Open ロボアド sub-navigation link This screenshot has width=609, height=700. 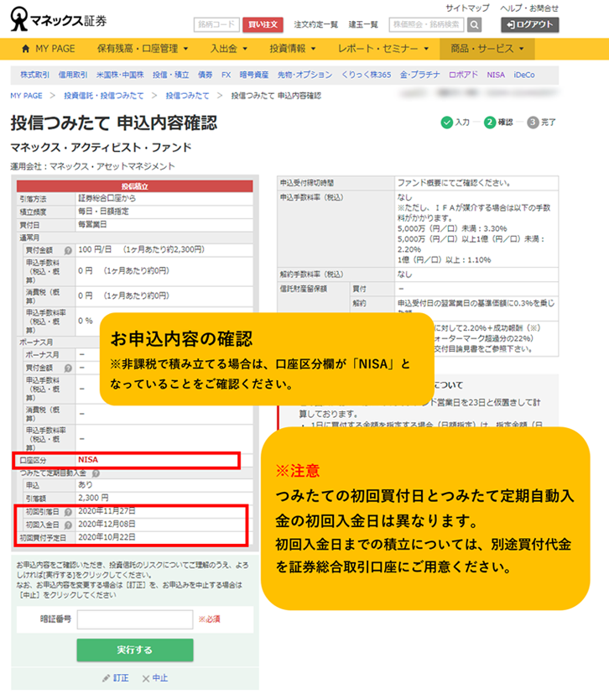pos(463,75)
